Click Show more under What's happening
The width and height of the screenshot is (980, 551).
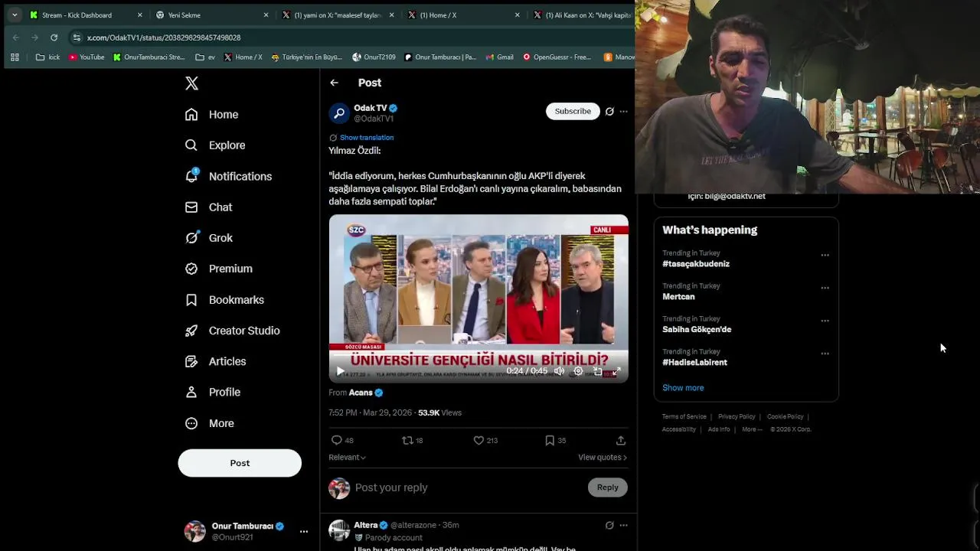[683, 387]
